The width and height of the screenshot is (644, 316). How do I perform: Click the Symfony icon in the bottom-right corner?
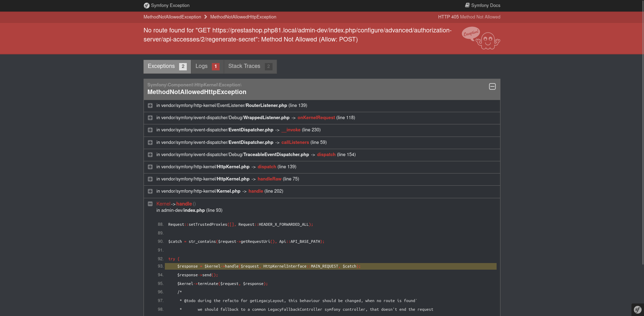637,309
